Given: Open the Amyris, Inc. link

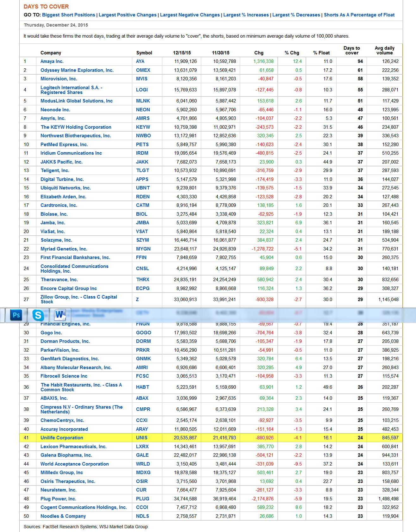Looking at the screenshot, I should [x=53, y=118].
